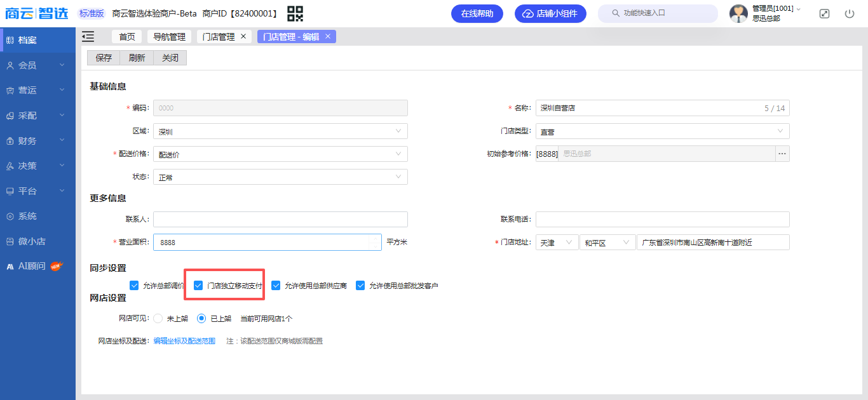Open the 编辑坐标及配送范围 link
The width and height of the screenshot is (868, 400).
tap(184, 341)
